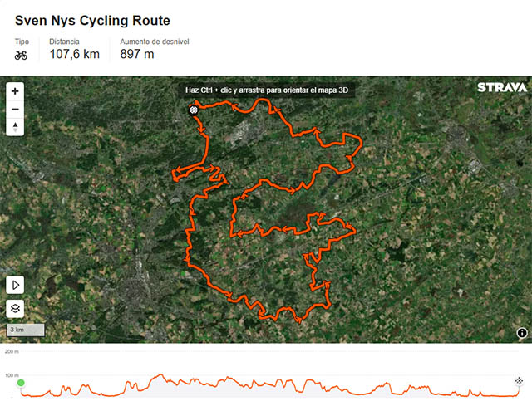Click the 897 m elevation gain value
The width and height of the screenshot is (532, 406).
point(138,55)
